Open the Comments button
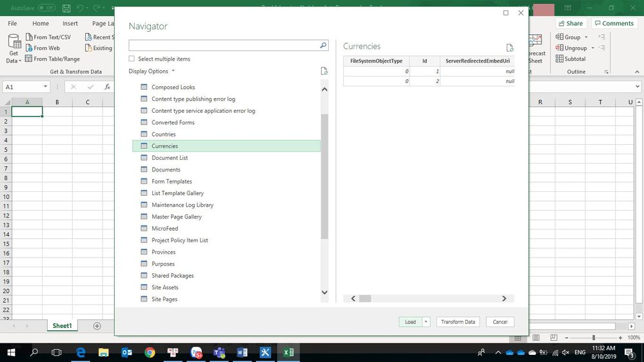 click(614, 23)
